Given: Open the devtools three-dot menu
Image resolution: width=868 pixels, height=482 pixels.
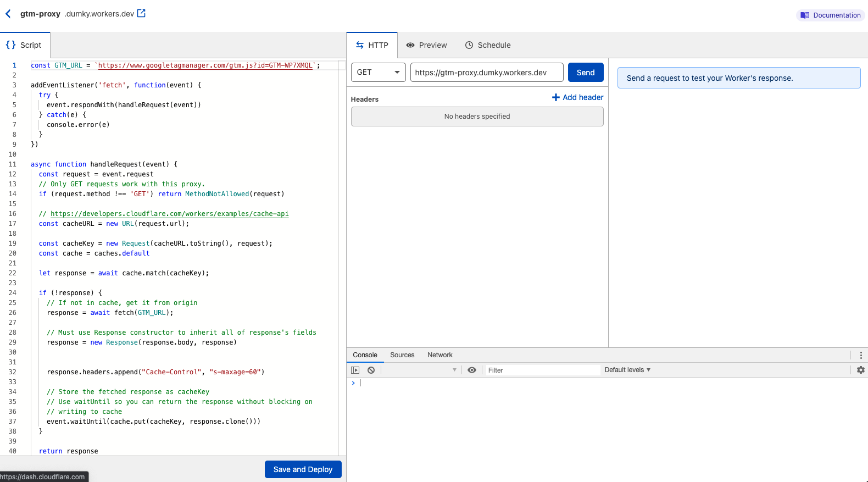Looking at the screenshot, I should click(x=860, y=355).
